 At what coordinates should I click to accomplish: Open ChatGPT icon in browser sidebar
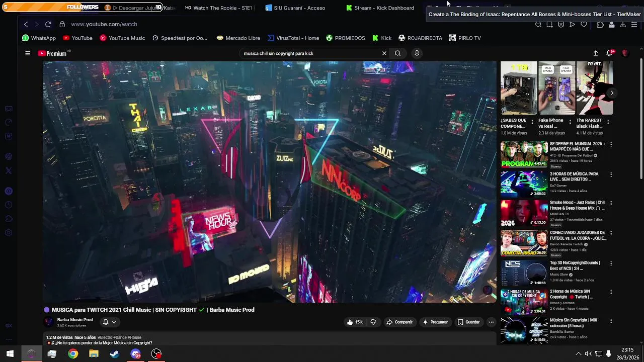[x=9, y=156]
